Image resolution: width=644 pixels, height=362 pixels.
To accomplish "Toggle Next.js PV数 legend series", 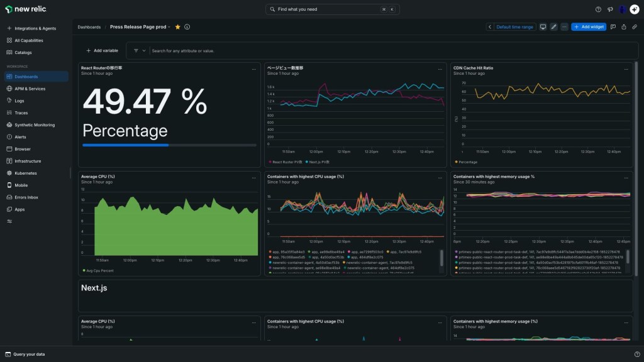I will click(318, 162).
